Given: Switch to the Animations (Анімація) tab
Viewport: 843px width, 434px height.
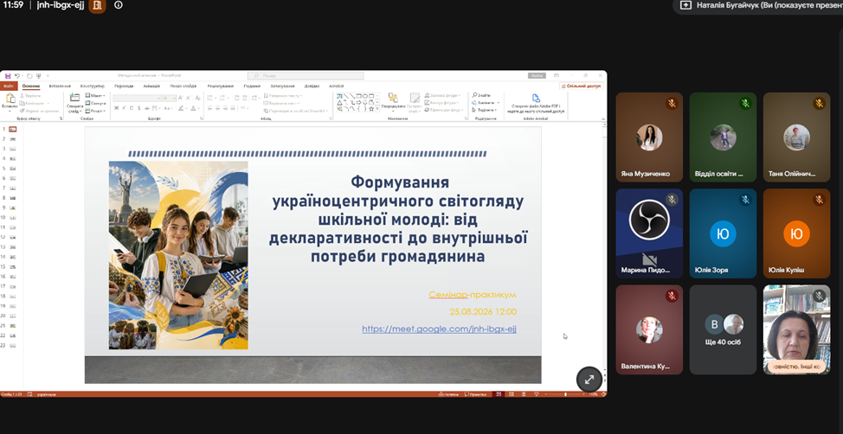Looking at the screenshot, I should pos(152,86).
